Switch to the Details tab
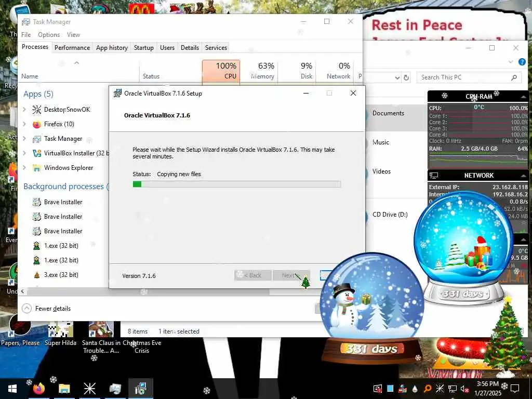Viewport: 532px width, 399px height. (190, 47)
